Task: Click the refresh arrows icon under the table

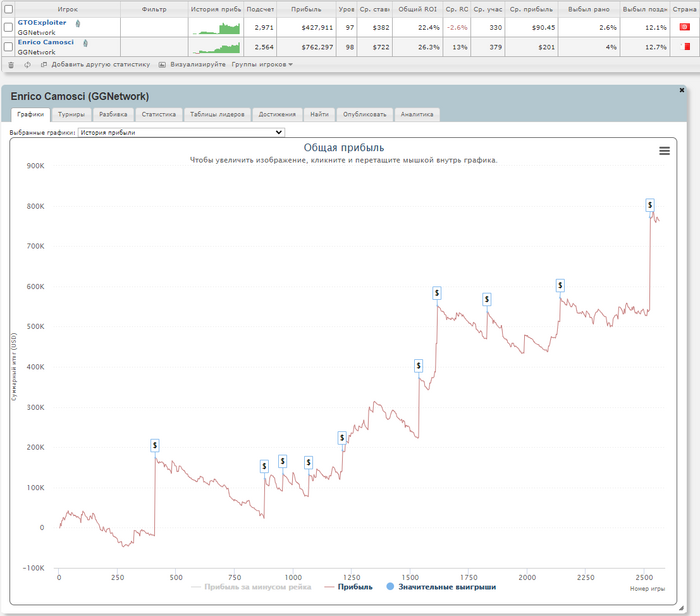Action: (27, 65)
